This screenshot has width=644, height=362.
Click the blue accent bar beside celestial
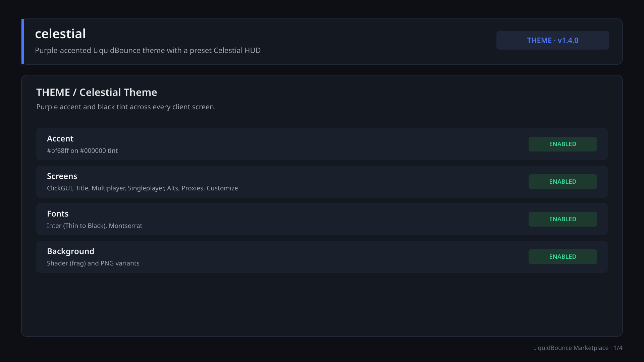pyautogui.click(x=23, y=42)
